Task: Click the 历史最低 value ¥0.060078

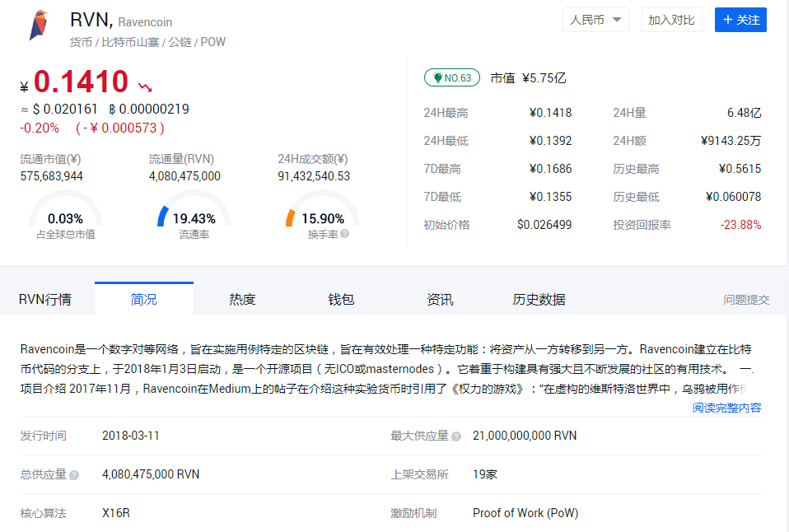Action: 734,197
